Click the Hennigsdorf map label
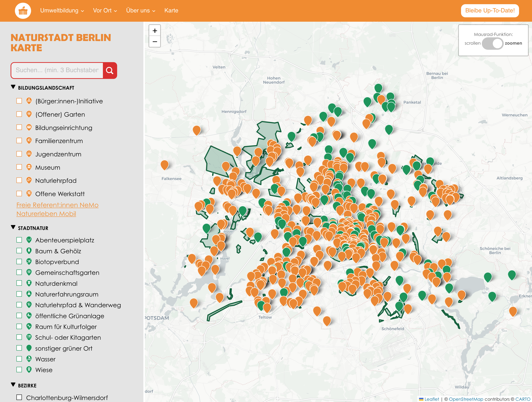The image size is (532, 402). tap(234, 112)
